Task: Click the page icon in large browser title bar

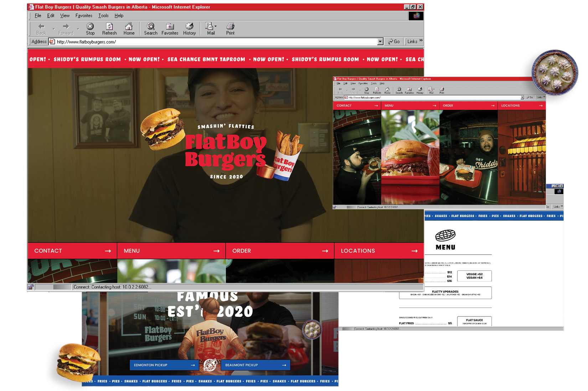Action: (31, 7)
